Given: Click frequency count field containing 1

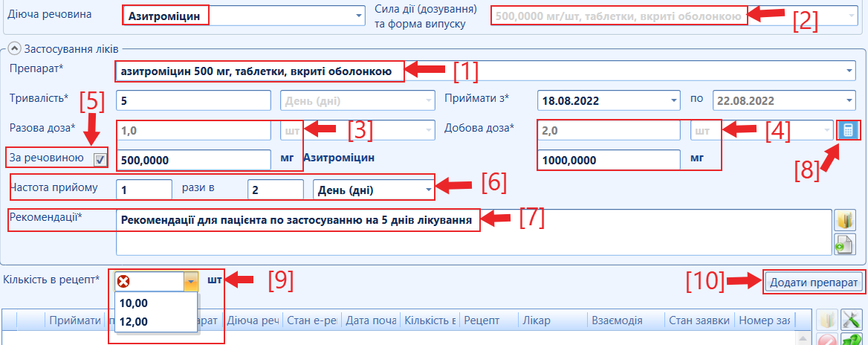Looking at the screenshot, I should point(144,190).
